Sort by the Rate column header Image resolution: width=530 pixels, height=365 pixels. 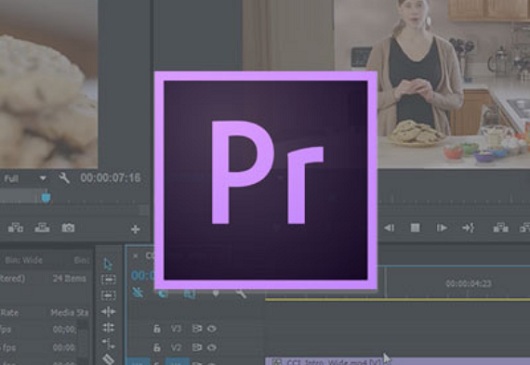click(x=9, y=313)
